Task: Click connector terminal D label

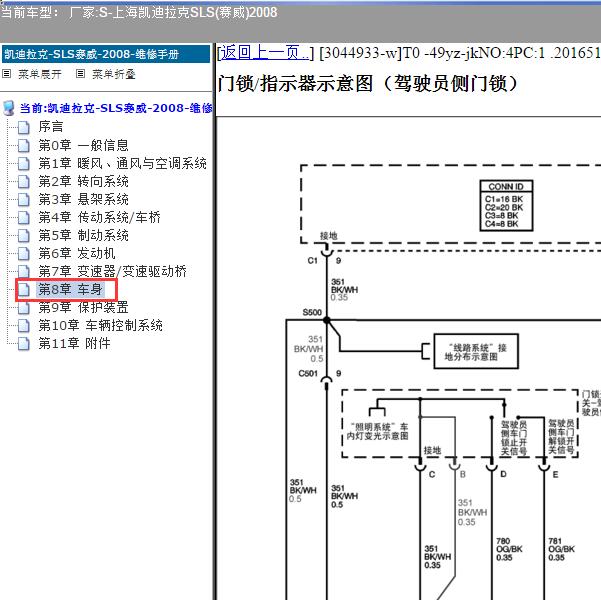Action: (x=503, y=474)
